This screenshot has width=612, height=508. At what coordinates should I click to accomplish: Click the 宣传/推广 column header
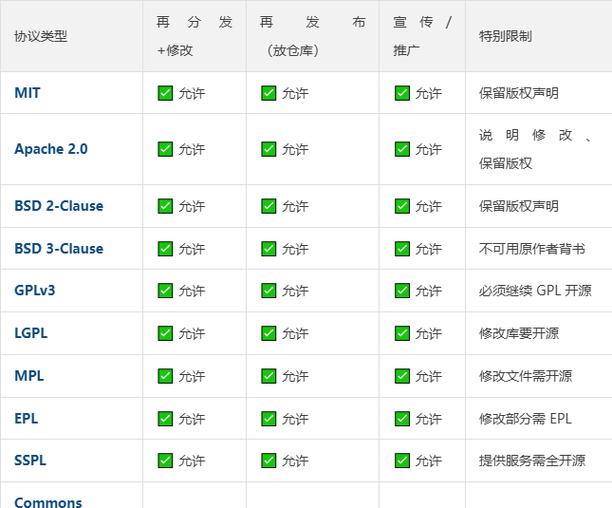422,36
